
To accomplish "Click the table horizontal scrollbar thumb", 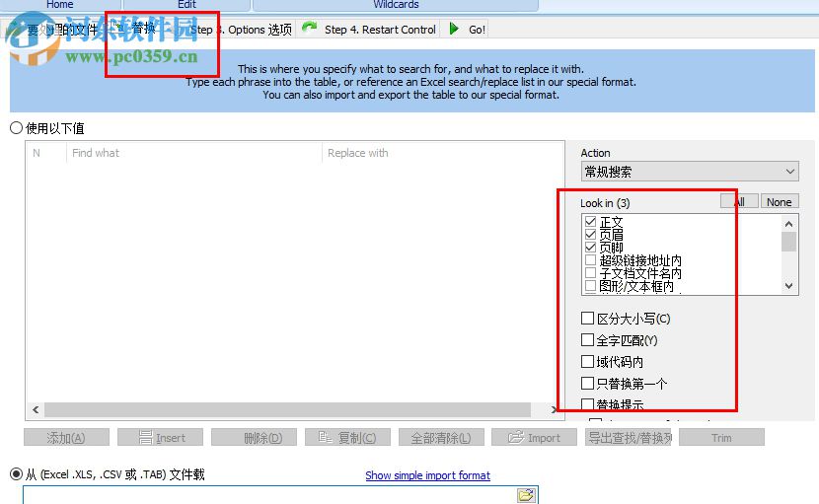I will click(287, 410).
